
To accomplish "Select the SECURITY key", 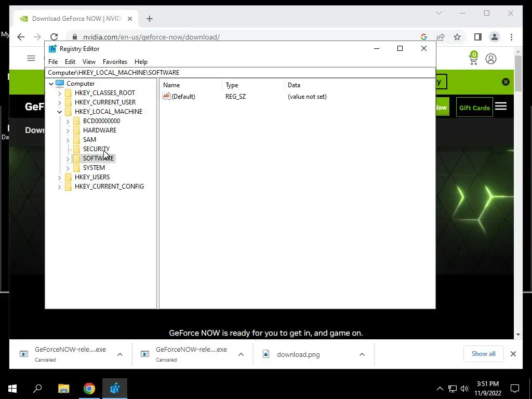I will 96,149.
